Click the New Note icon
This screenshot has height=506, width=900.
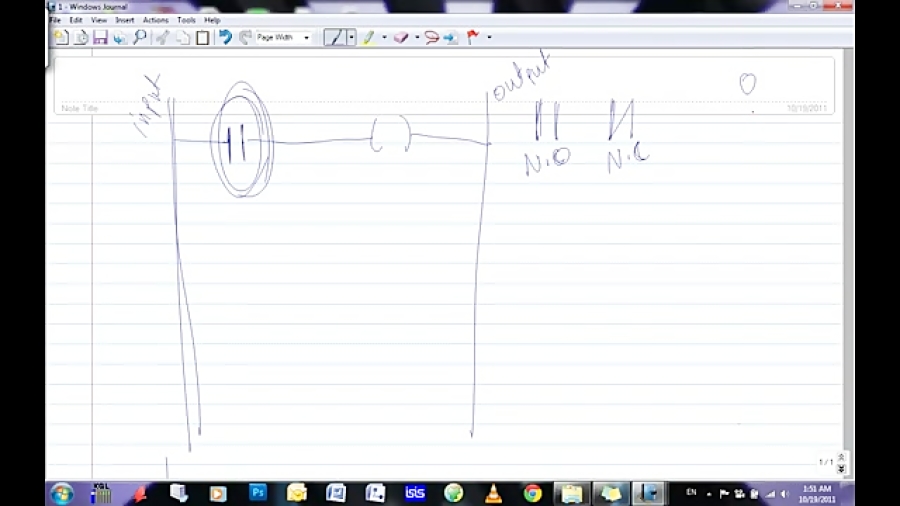(62, 38)
